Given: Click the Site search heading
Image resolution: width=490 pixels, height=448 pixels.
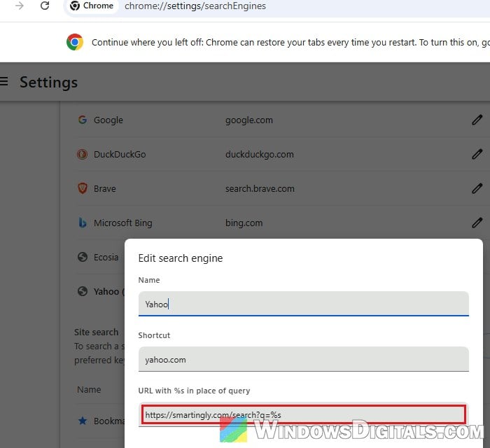Looking at the screenshot, I should (x=97, y=332).
